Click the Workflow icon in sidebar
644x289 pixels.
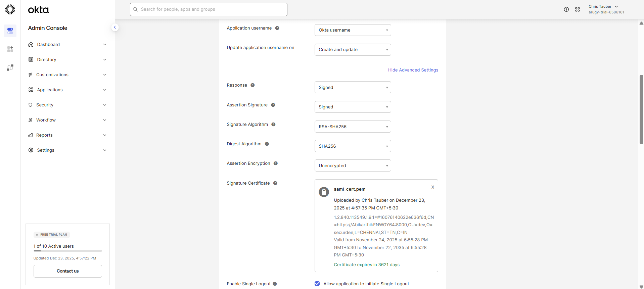tap(31, 120)
